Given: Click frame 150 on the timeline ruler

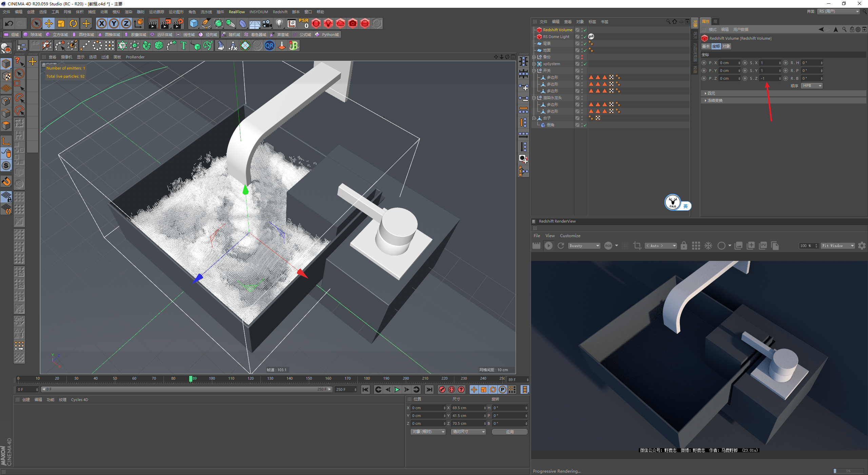Looking at the screenshot, I should pos(309,379).
